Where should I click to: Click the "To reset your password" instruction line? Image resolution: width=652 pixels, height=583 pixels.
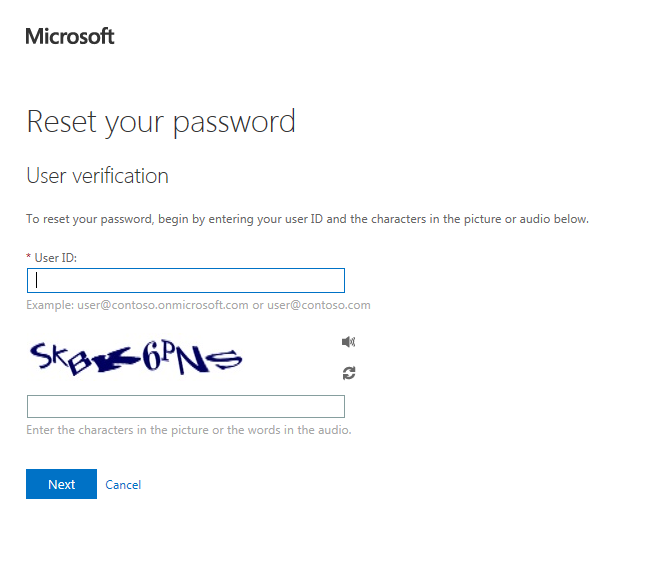[307, 219]
